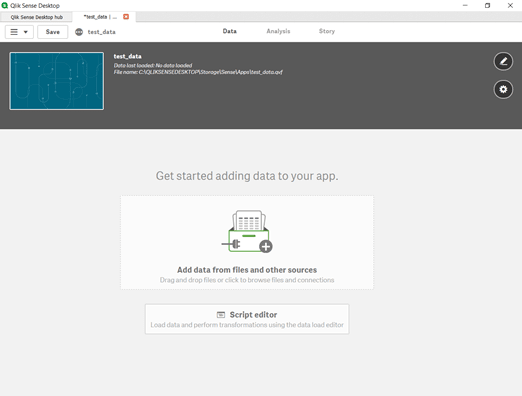
Task: Click the app icon beside test_data title
Action: [79, 32]
